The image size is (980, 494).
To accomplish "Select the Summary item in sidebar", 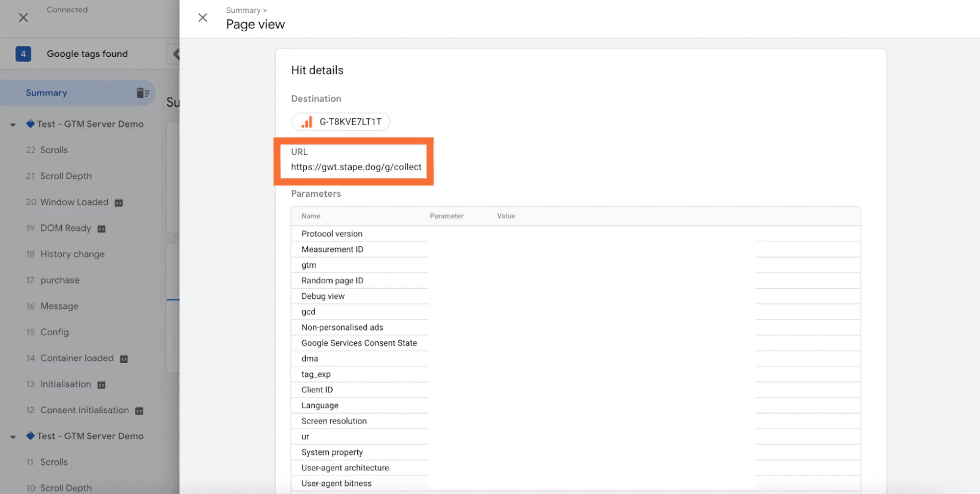I will click(x=78, y=92).
